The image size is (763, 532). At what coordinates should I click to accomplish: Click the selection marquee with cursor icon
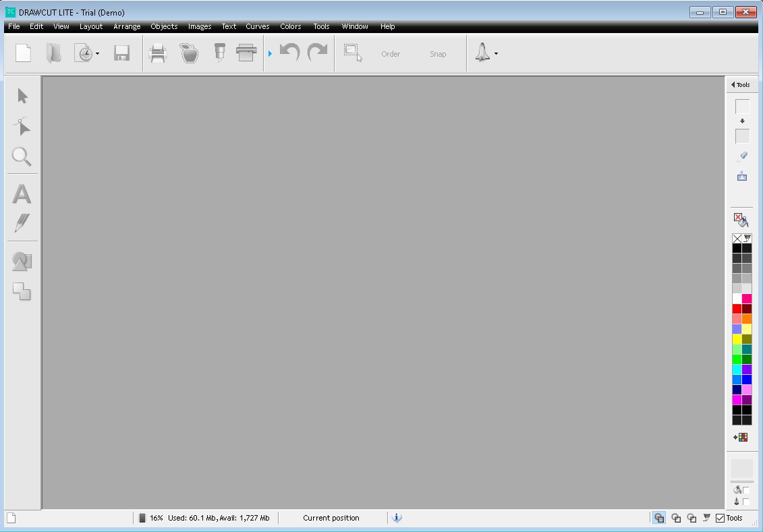(353, 53)
